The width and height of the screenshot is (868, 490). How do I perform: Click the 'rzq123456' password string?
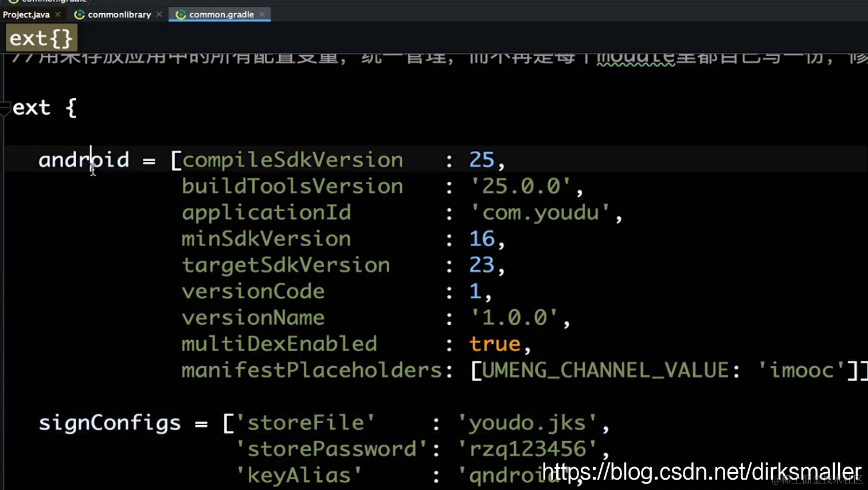click(x=527, y=449)
